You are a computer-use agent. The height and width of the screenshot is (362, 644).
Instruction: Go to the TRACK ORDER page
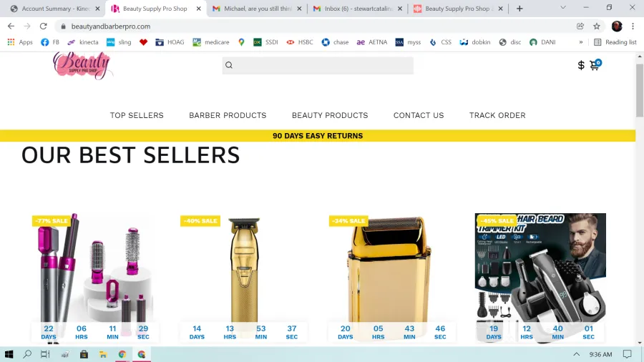(x=497, y=115)
